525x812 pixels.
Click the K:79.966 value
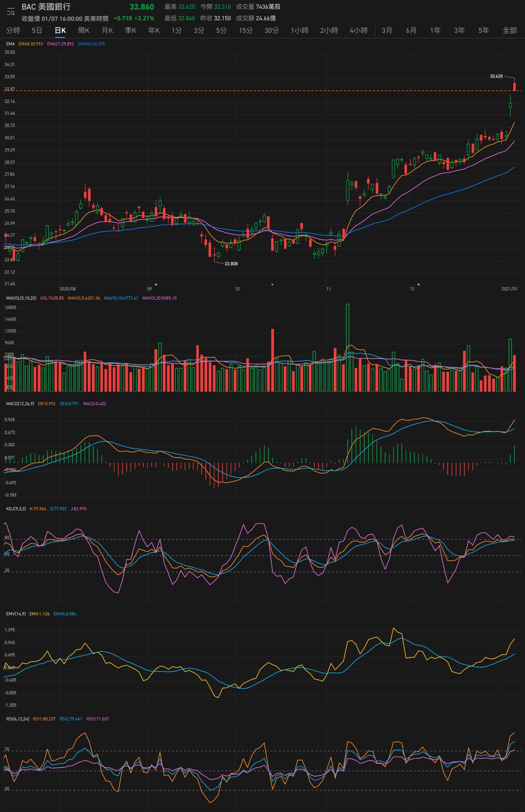(38, 509)
